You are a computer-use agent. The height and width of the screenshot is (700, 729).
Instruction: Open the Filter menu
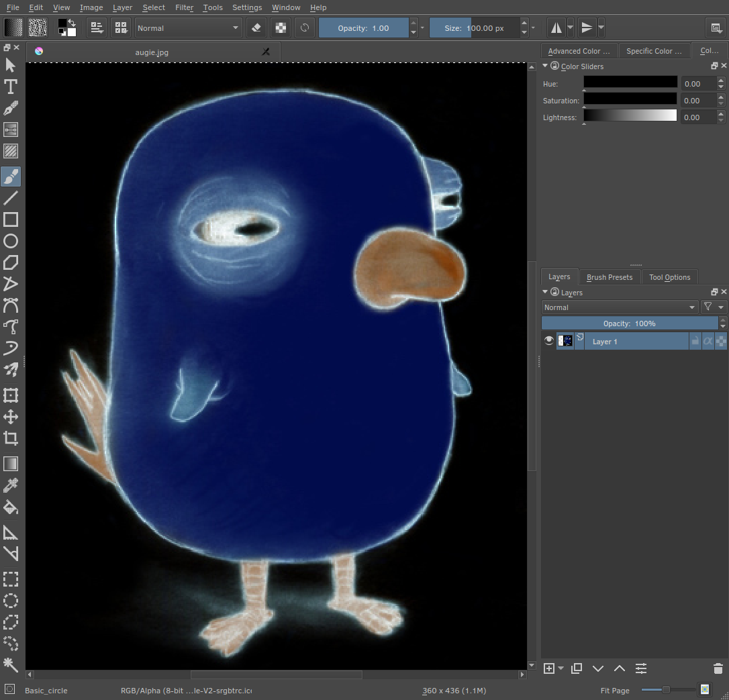click(x=184, y=7)
